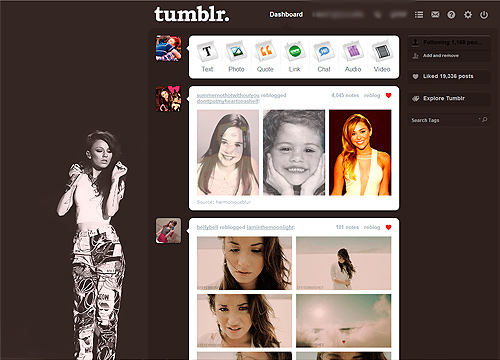Viewport: 500px width, 360px height.
Task: Open the Dashboard tab
Action: pos(286,15)
